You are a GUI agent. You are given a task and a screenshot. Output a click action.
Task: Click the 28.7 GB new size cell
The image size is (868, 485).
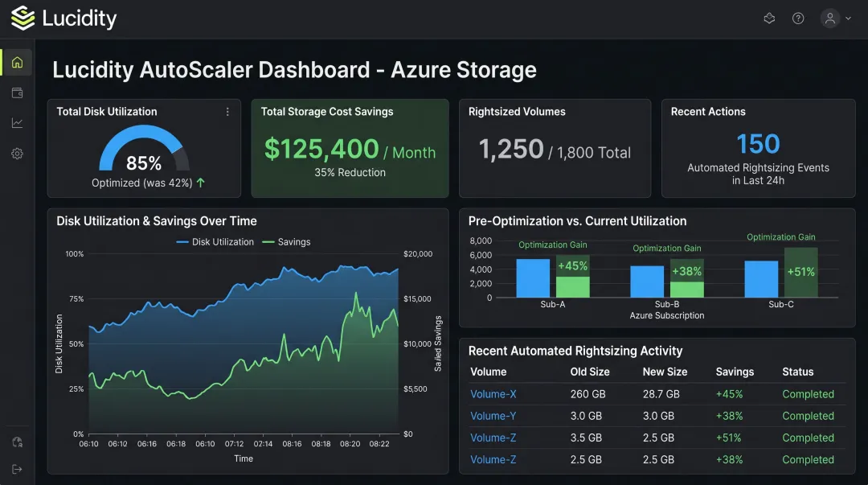[x=661, y=394]
